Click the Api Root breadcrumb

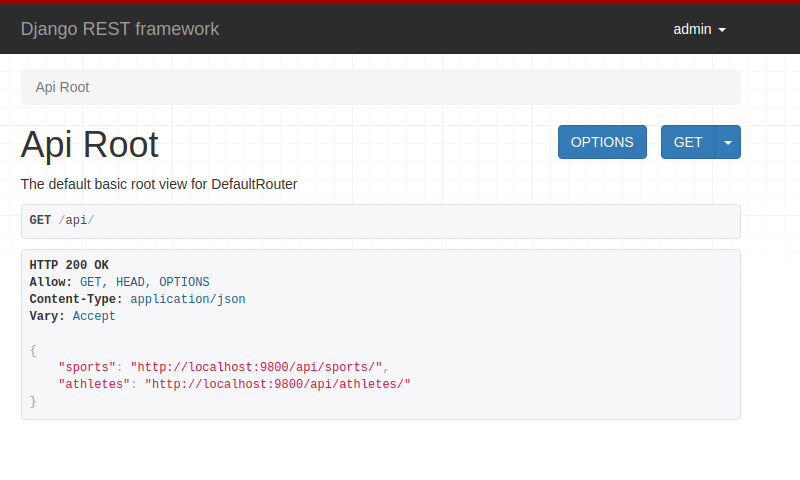pyautogui.click(x=62, y=87)
